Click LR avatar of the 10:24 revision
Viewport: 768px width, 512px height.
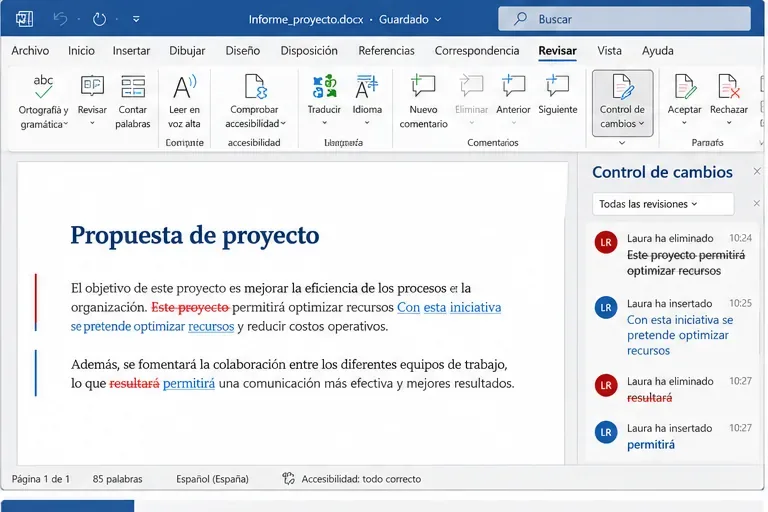[x=606, y=242]
